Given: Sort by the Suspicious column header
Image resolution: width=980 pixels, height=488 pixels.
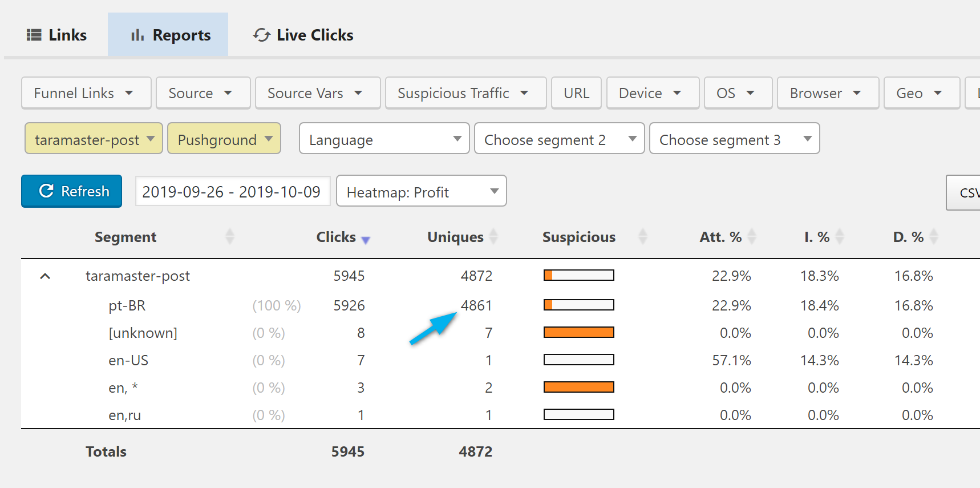Looking at the screenshot, I should [579, 237].
